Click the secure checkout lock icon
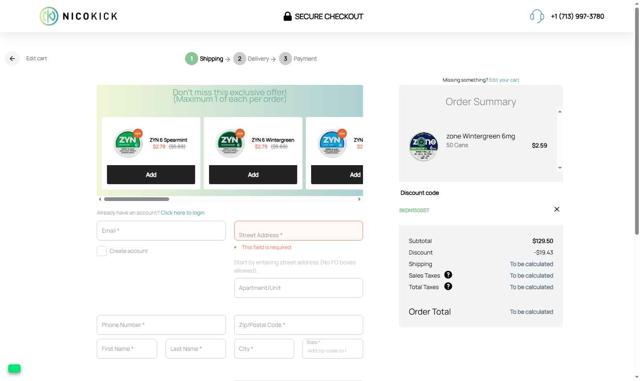Screen dimensions: 640x381 (287, 16)
